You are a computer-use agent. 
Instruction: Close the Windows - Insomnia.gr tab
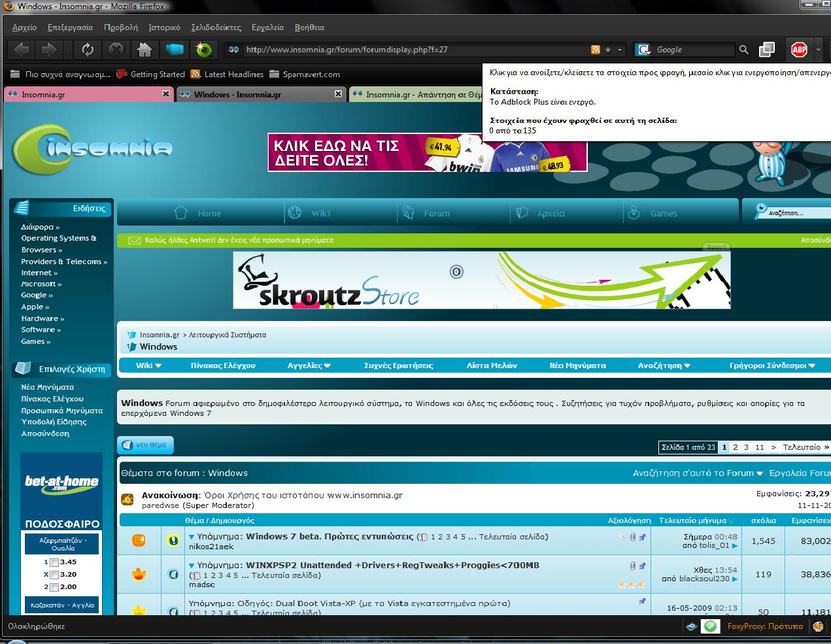point(338,94)
